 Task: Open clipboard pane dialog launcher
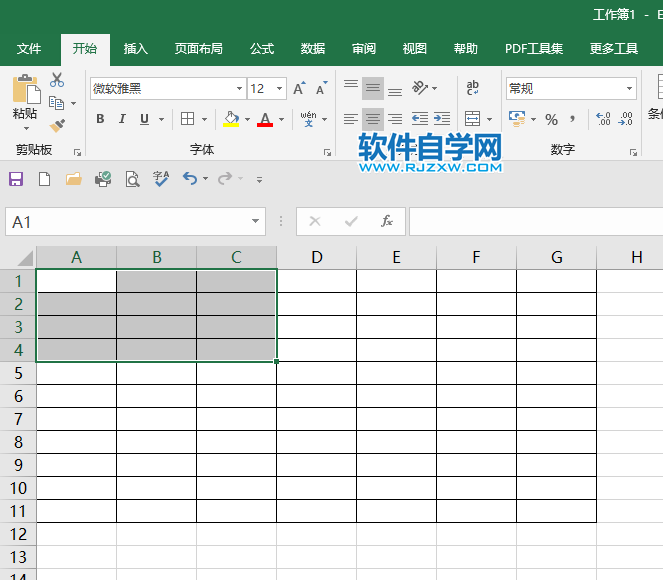77,153
